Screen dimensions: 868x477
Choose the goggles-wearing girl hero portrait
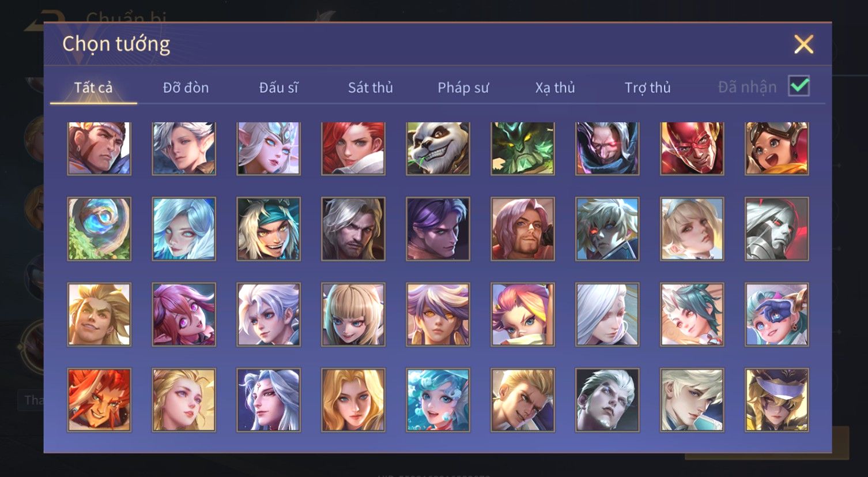pyautogui.click(x=777, y=148)
